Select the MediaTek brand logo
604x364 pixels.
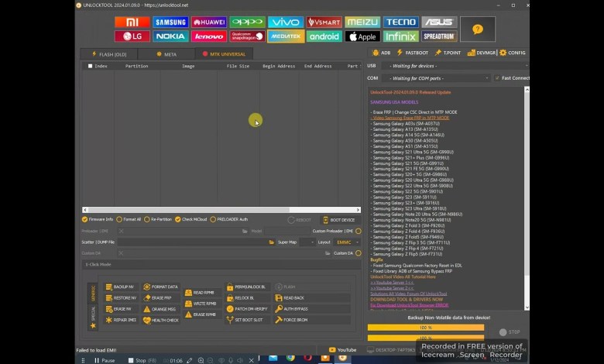[x=286, y=36]
